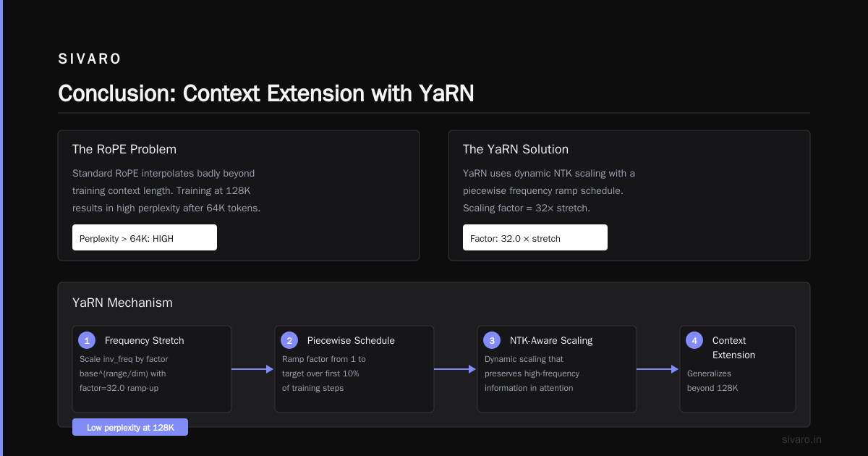Click the step 2 numbered circle
The image size is (868, 456).
coord(289,340)
